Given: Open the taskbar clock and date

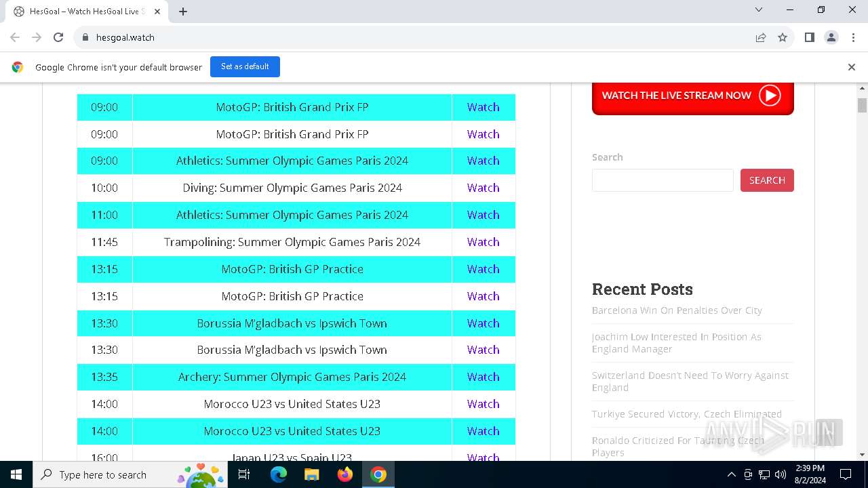Looking at the screenshot, I should pyautogui.click(x=810, y=474).
